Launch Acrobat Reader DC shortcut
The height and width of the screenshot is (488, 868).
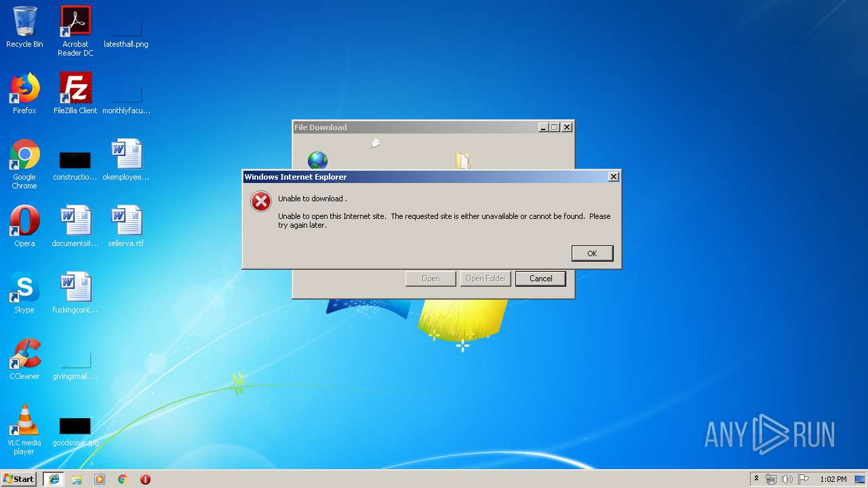[75, 30]
